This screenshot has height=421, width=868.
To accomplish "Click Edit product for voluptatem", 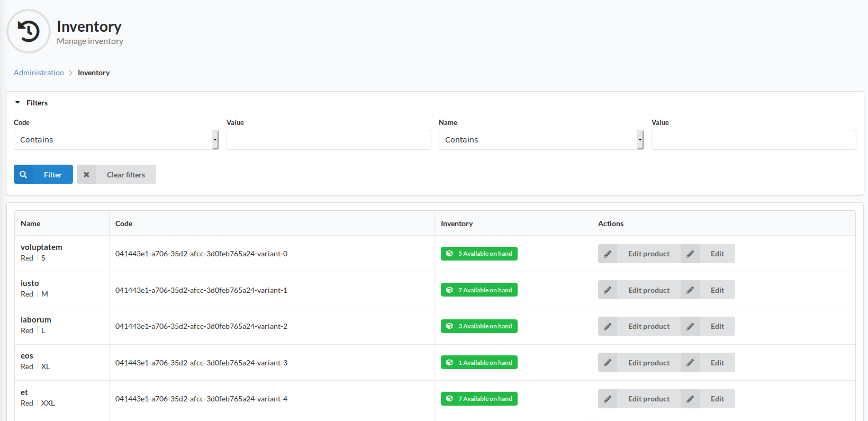I will pyautogui.click(x=639, y=254).
